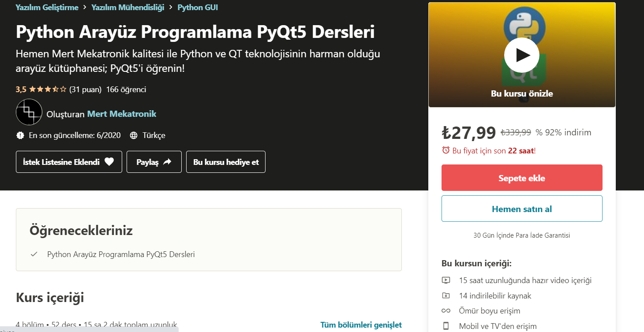Click the mobile access phone icon
Image resolution: width=644 pixels, height=332 pixels.
[x=446, y=326]
